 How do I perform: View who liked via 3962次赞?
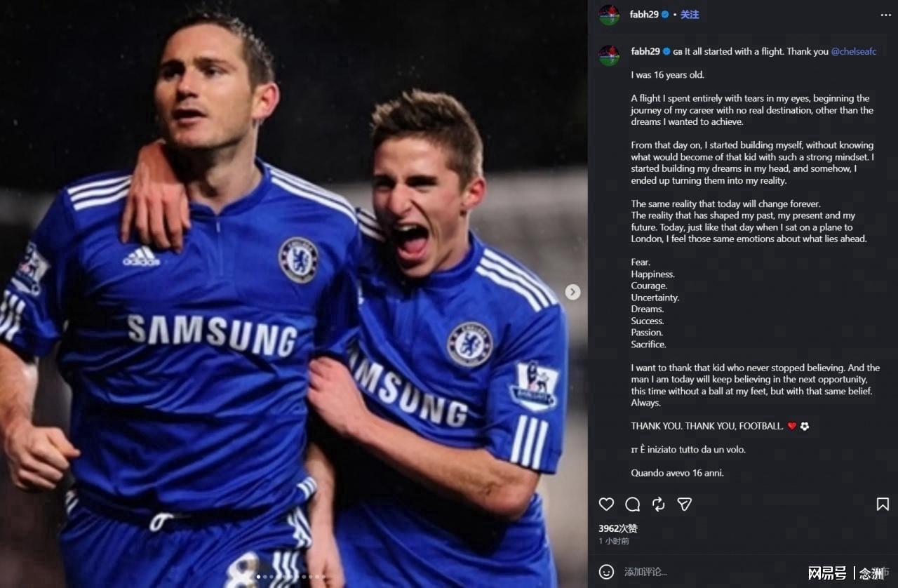click(618, 528)
